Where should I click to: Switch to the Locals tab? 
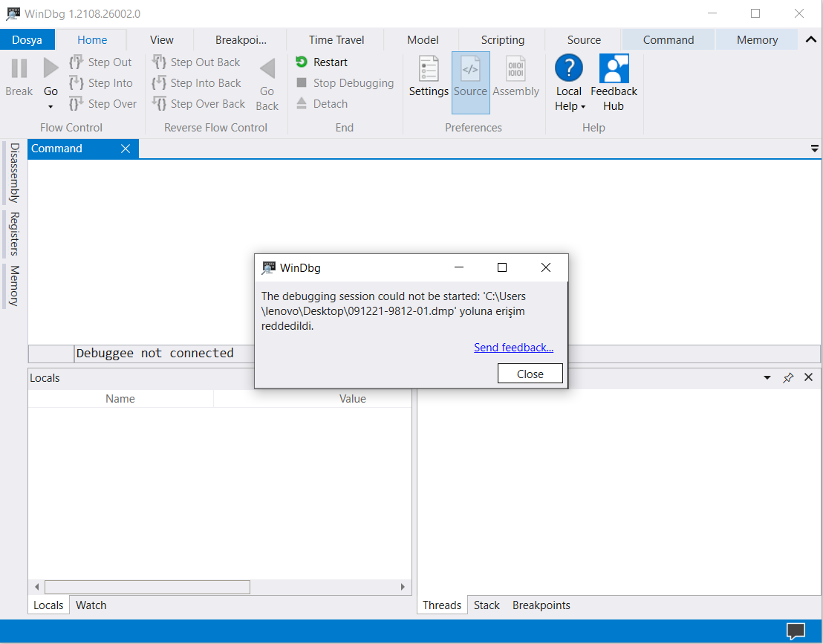coord(48,605)
